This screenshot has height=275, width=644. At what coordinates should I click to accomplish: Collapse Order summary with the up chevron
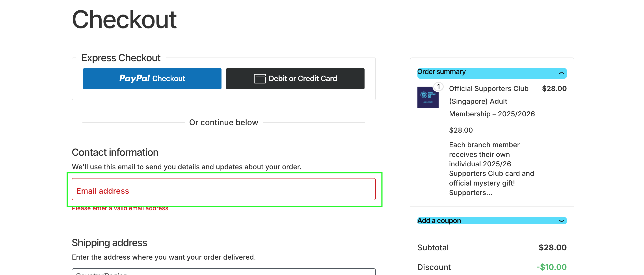[561, 73]
